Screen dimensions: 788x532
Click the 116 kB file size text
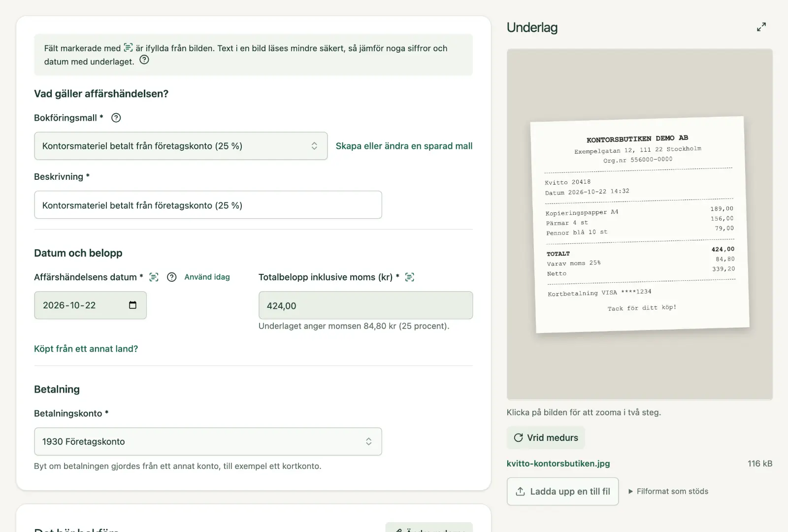760,464
